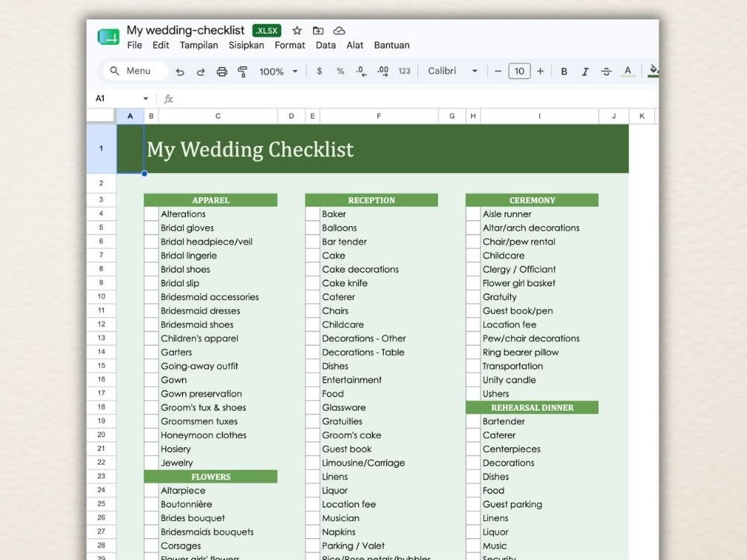Click the move to folder icon
747x560 pixels.
coord(317,31)
